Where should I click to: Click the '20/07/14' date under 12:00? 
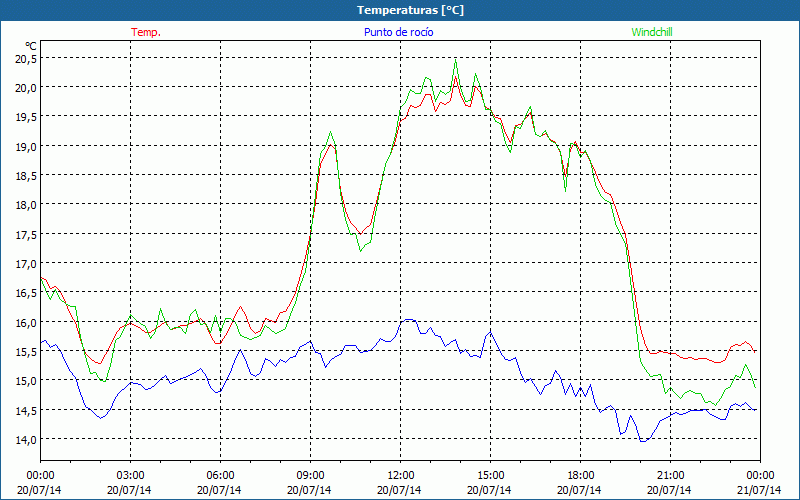pyautogui.click(x=399, y=490)
